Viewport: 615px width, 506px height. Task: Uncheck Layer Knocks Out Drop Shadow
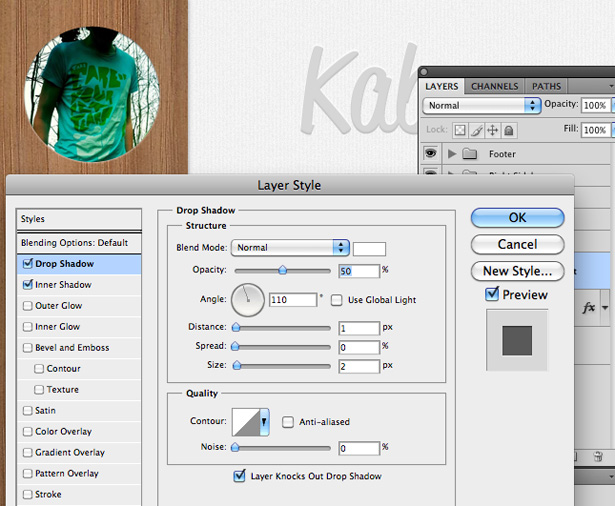pyautogui.click(x=239, y=476)
